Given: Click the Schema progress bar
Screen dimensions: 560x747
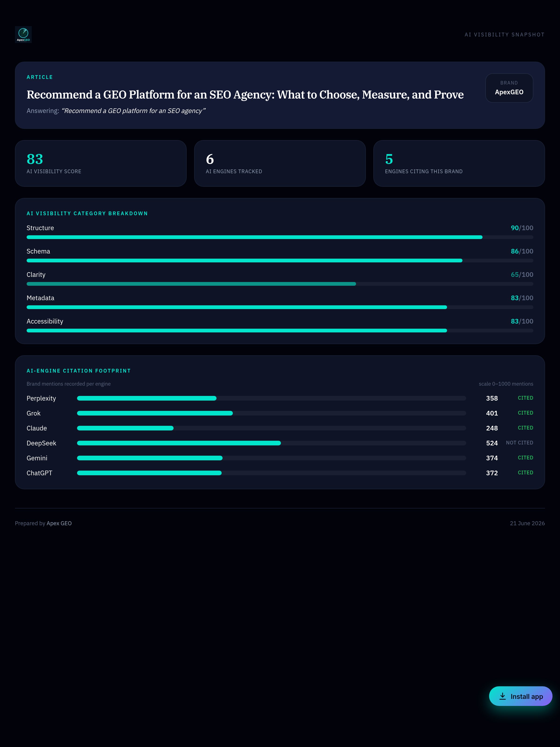Looking at the screenshot, I should tap(280, 261).
